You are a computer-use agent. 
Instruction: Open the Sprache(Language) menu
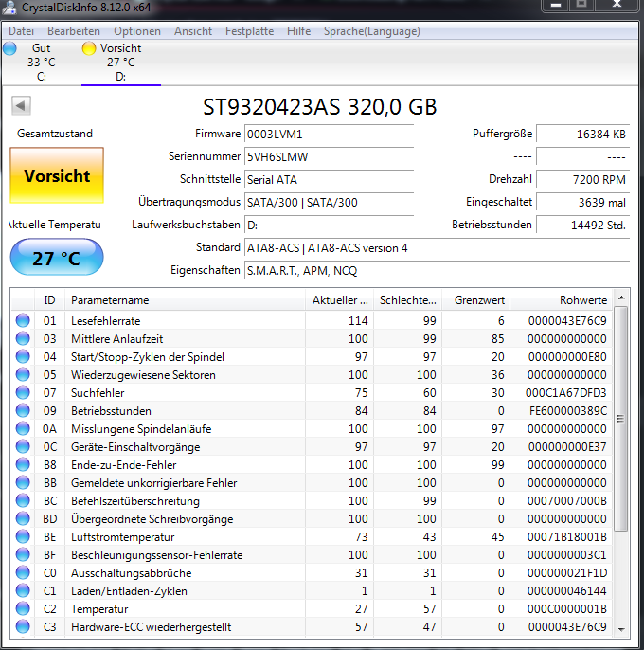372,31
